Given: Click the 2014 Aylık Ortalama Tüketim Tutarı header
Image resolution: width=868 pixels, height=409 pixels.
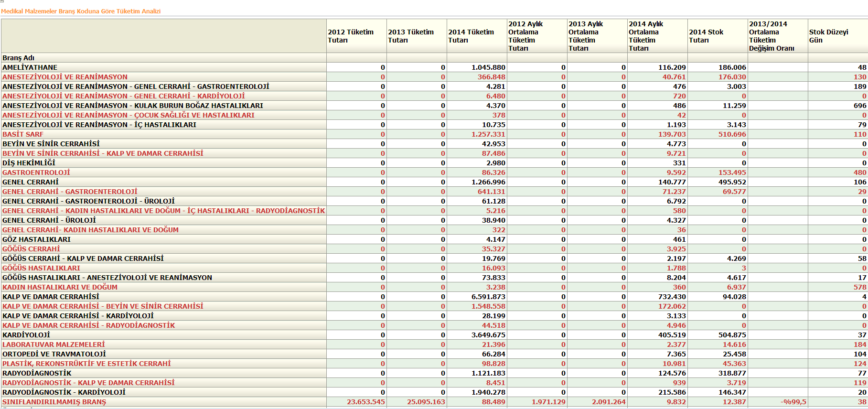Looking at the screenshot, I should click(657, 36).
